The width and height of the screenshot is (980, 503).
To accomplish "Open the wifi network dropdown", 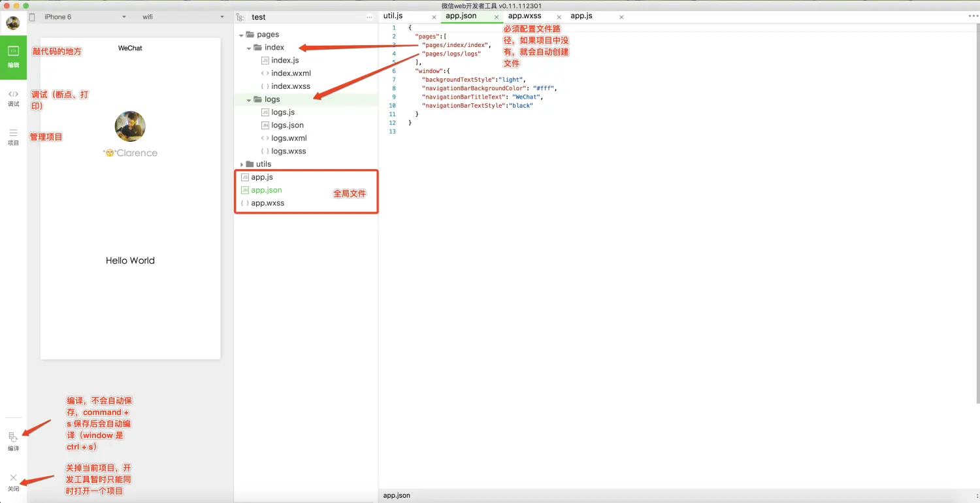I will point(183,17).
